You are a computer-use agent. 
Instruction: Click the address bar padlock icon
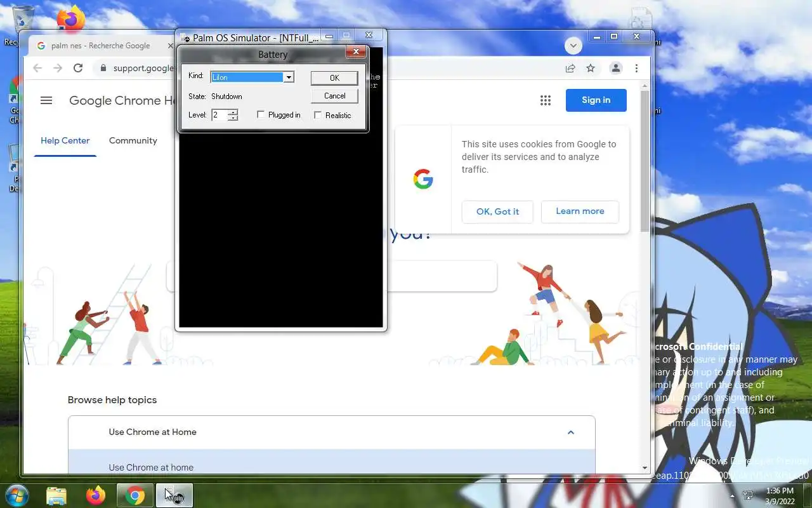(x=103, y=69)
